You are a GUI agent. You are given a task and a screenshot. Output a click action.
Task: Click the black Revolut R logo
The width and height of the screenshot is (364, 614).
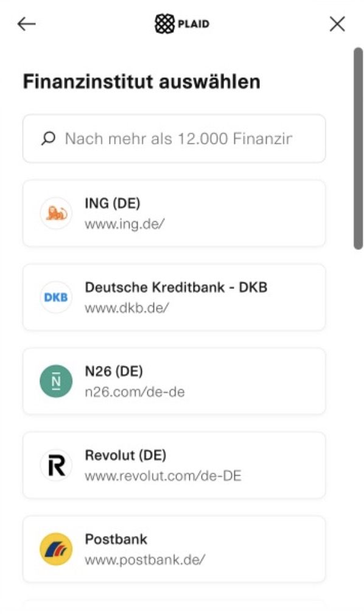pyautogui.click(x=56, y=465)
